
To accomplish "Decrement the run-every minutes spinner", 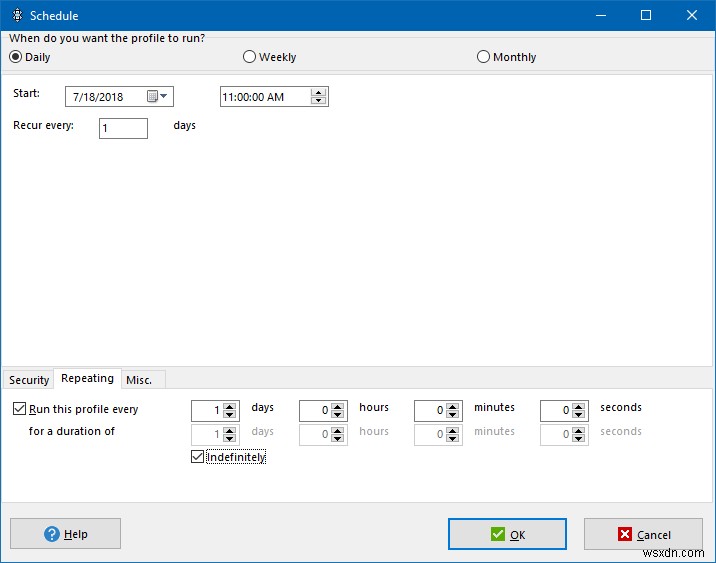I will 452,415.
